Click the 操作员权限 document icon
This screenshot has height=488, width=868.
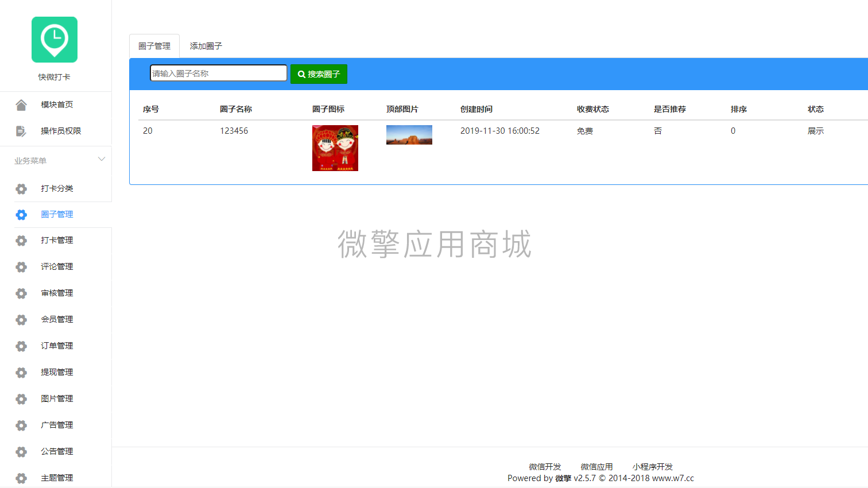[21, 130]
